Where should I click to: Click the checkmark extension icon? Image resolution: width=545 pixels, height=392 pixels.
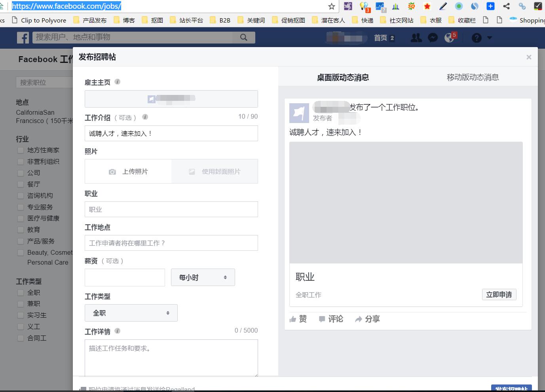[538, 6]
